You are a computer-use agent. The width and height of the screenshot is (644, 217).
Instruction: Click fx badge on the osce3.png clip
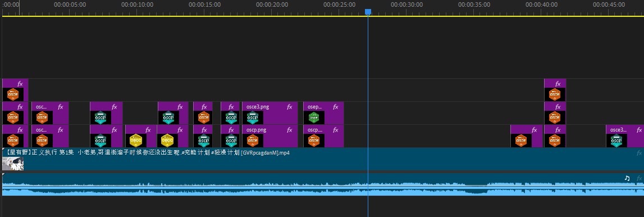290,107
